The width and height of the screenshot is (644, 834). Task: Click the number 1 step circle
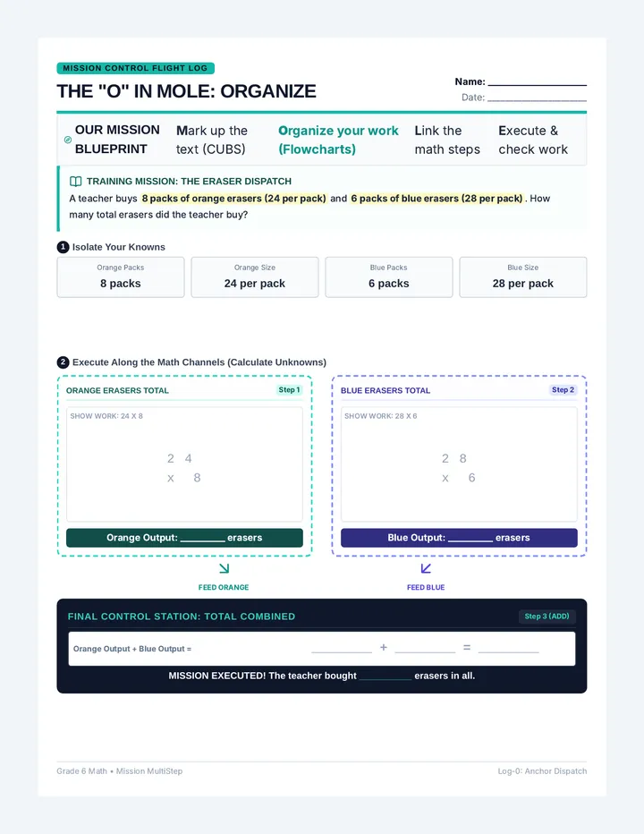point(63,247)
